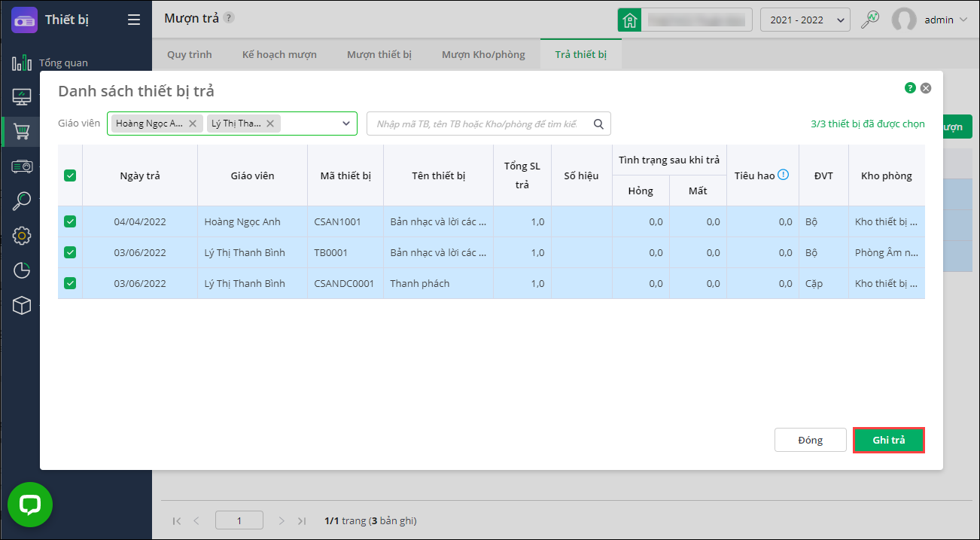The image size is (980, 540).
Task: Open the shopping cart borrow-return sidebar icon
Action: (22, 132)
